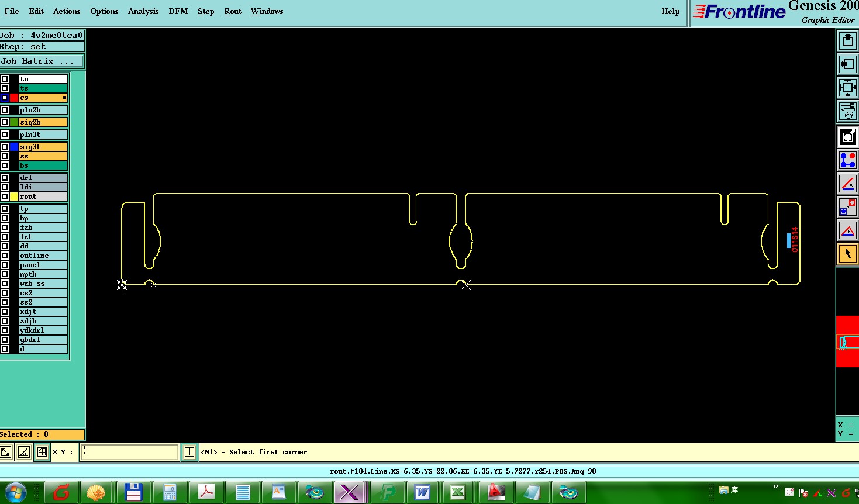Toggle the checkbox for layer ts

coord(5,88)
